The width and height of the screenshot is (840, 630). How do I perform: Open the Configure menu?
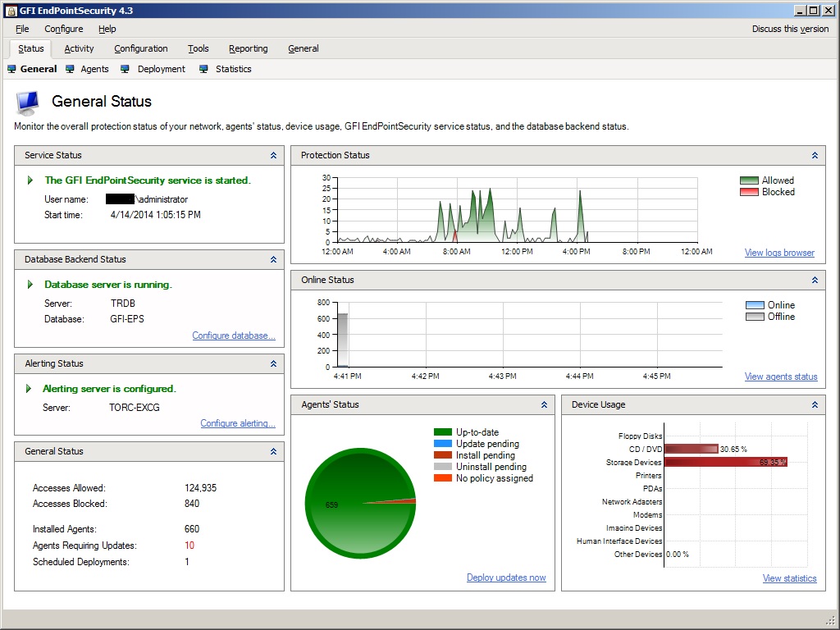click(x=64, y=29)
